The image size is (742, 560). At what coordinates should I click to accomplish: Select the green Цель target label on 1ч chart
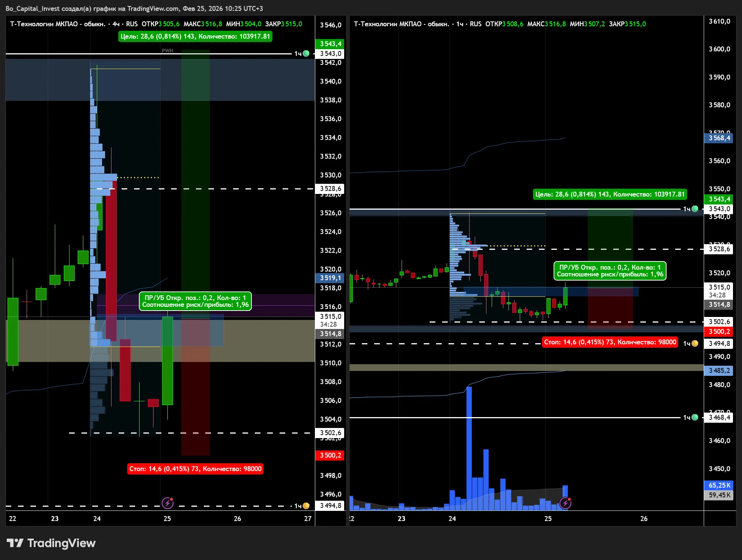click(610, 194)
